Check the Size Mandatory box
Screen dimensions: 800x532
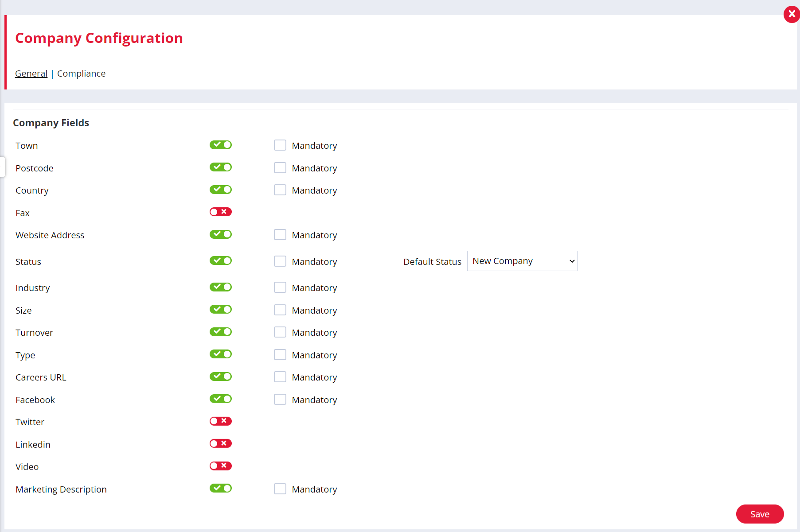click(x=280, y=310)
